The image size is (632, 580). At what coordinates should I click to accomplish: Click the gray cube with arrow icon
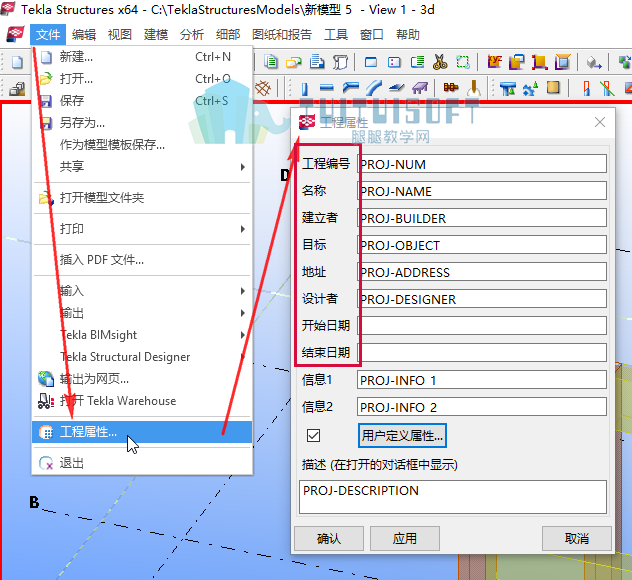coord(593,62)
